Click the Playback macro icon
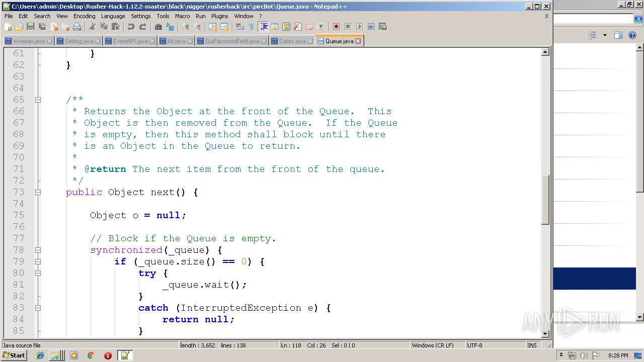 (359, 27)
